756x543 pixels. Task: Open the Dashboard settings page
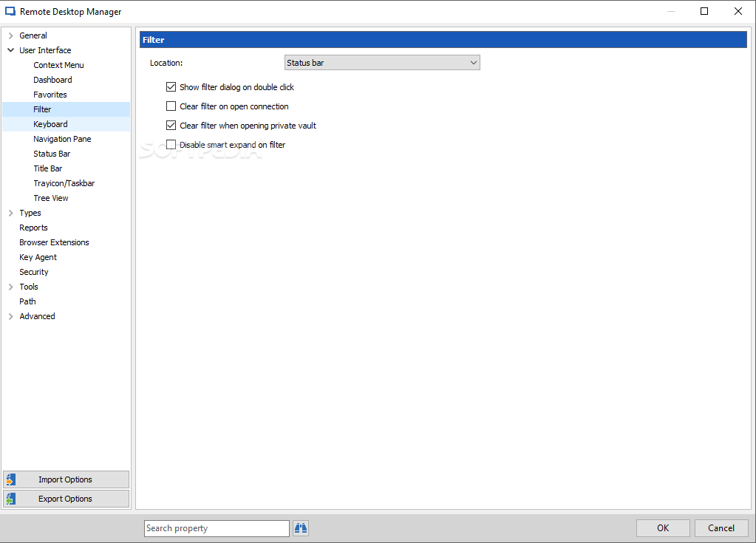(x=52, y=80)
